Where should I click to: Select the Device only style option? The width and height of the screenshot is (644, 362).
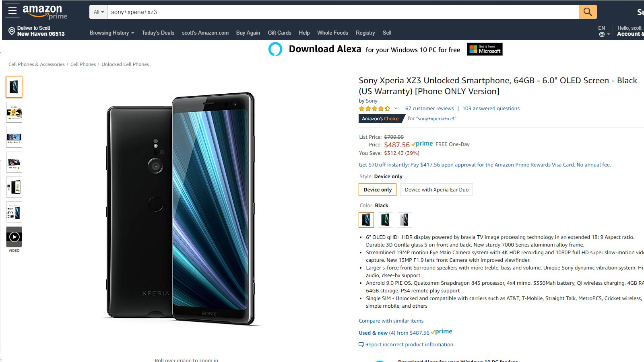tap(378, 190)
